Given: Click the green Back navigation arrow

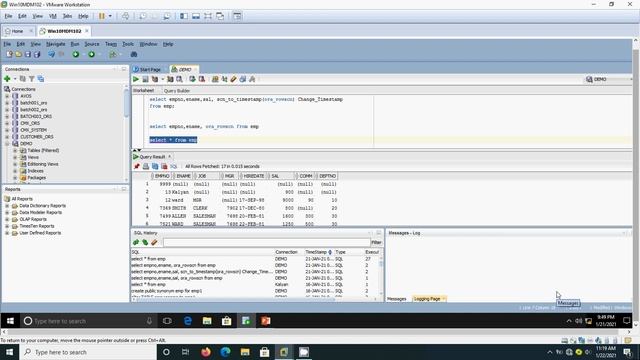Looking at the screenshot, I should click(x=76, y=54).
